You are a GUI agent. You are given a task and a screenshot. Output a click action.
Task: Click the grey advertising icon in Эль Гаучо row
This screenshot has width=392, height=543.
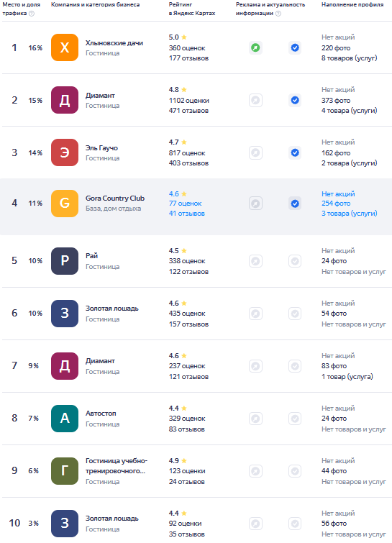(255, 152)
